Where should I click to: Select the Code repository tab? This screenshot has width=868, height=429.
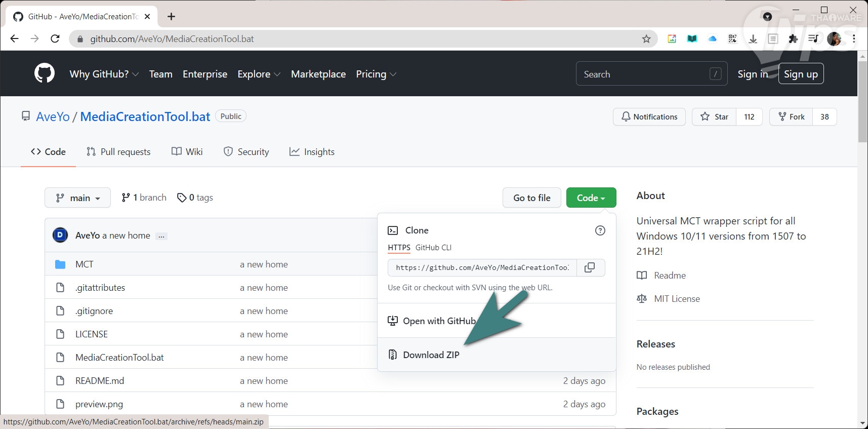pos(48,152)
